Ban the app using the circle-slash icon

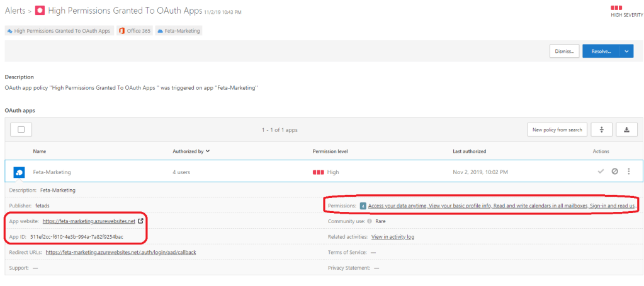pos(614,172)
